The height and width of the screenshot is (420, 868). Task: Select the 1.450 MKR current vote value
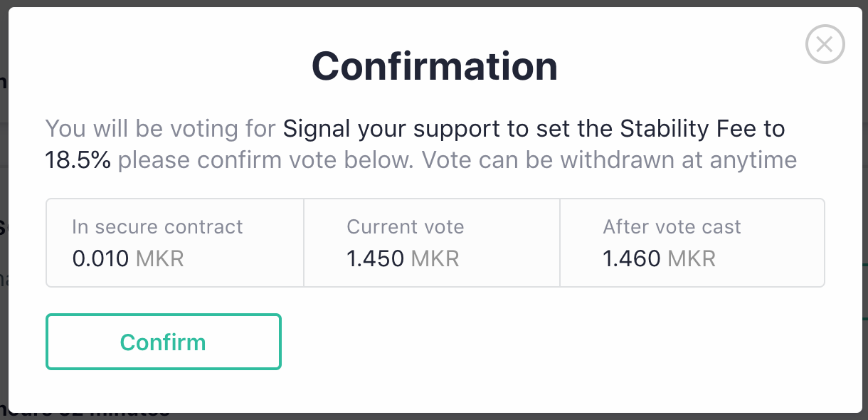(403, 258)
